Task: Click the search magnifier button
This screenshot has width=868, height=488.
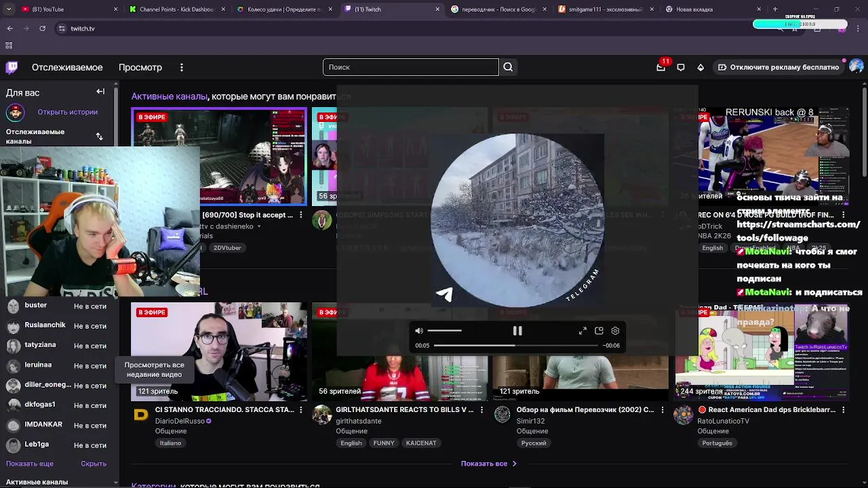Action: pyautogui.click(x=508, y=67)
